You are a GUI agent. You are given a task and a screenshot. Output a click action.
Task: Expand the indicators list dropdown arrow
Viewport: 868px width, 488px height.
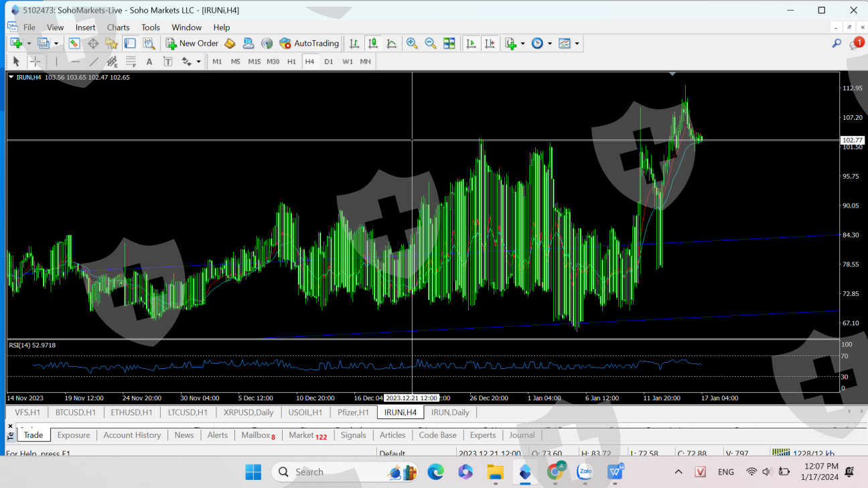coord(522,44)
